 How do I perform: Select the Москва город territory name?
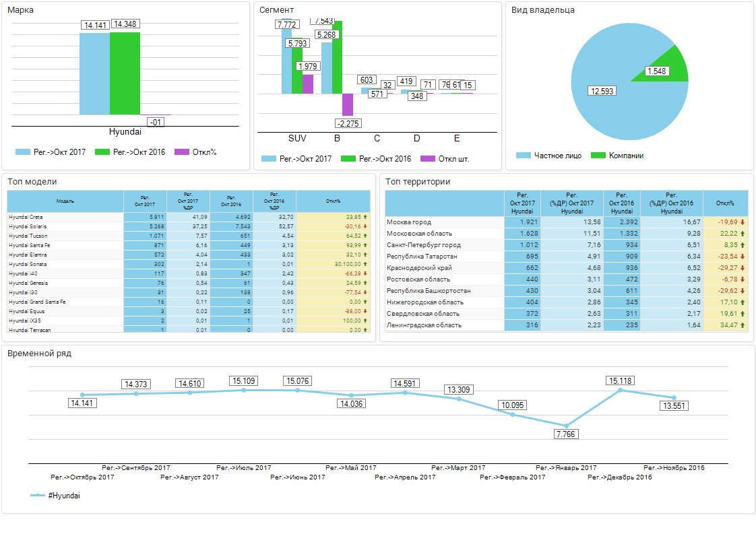409,222
